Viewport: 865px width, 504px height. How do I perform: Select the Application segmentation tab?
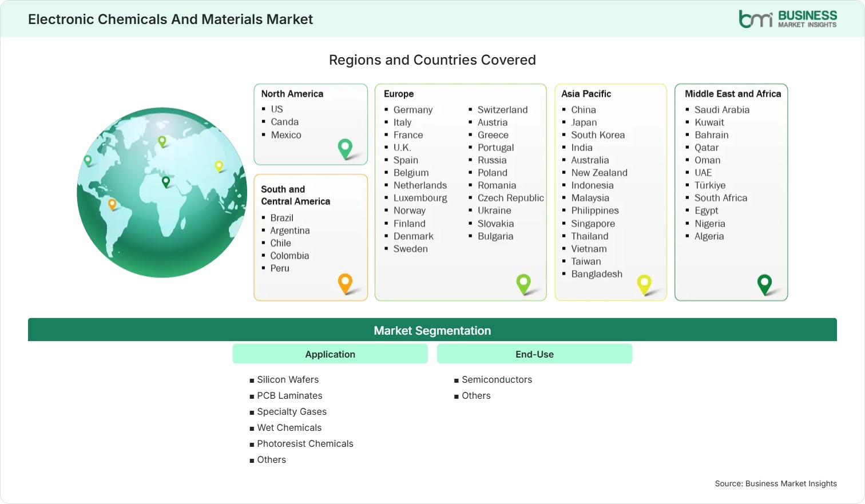330,354
